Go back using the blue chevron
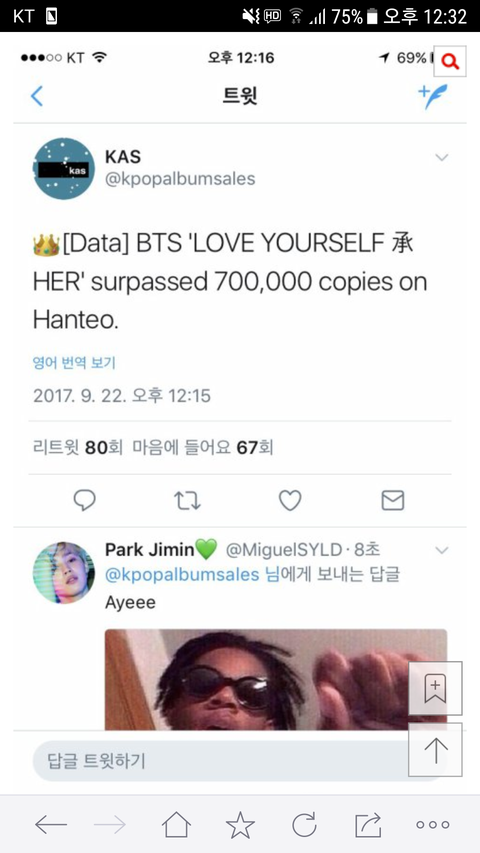 (x=36, y=96)
